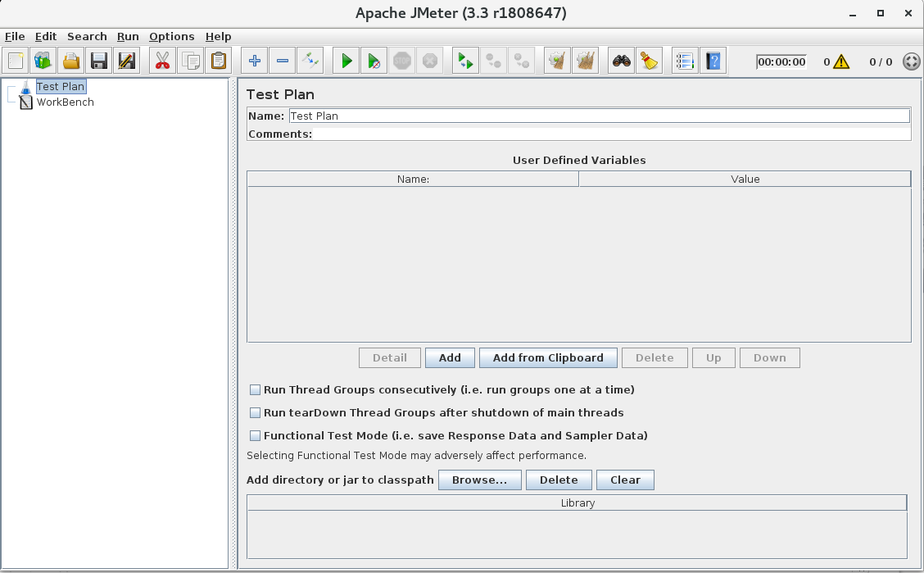
Task: Click the Clear All double broom icon
Action: [x=585, y=61]
